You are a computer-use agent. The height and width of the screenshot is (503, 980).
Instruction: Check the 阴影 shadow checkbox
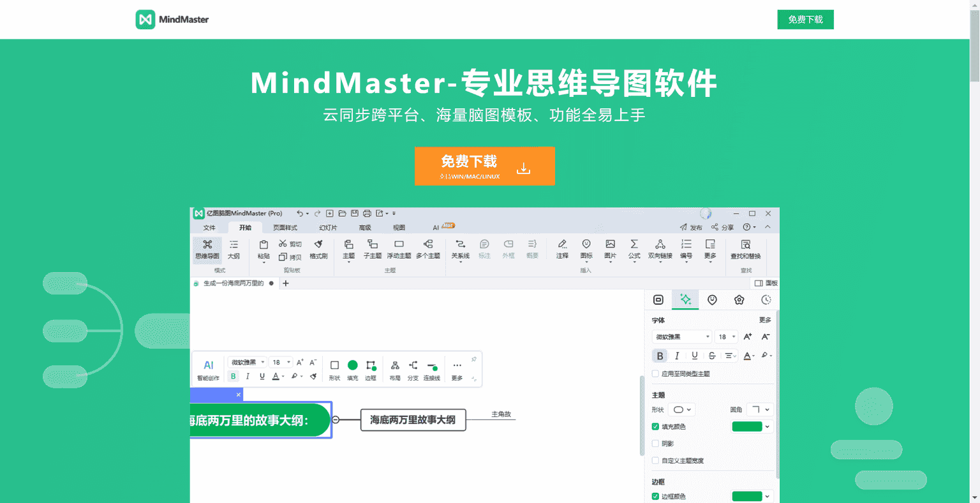coord(655,444)
